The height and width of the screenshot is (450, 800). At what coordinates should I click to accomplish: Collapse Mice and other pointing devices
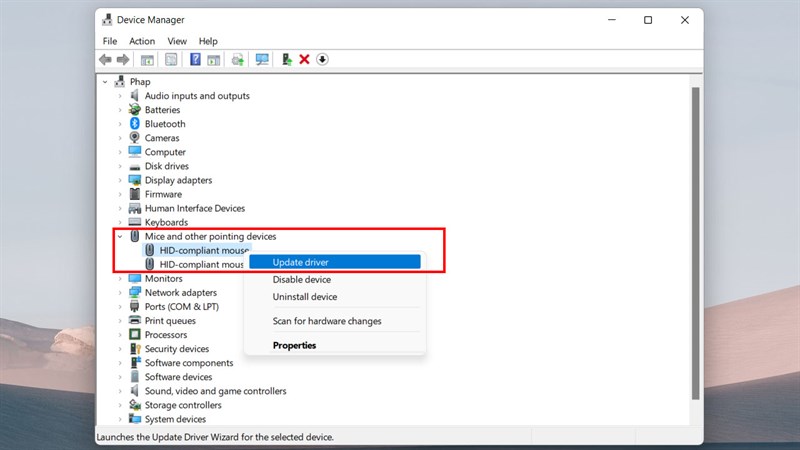tap(119, 237)
